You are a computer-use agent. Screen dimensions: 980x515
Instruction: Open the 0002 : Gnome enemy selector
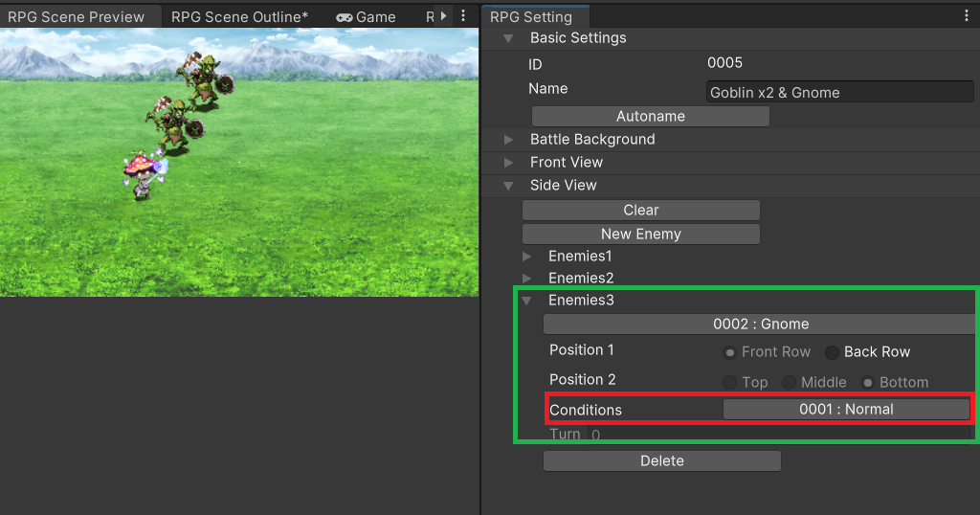[x=761, y=324]
